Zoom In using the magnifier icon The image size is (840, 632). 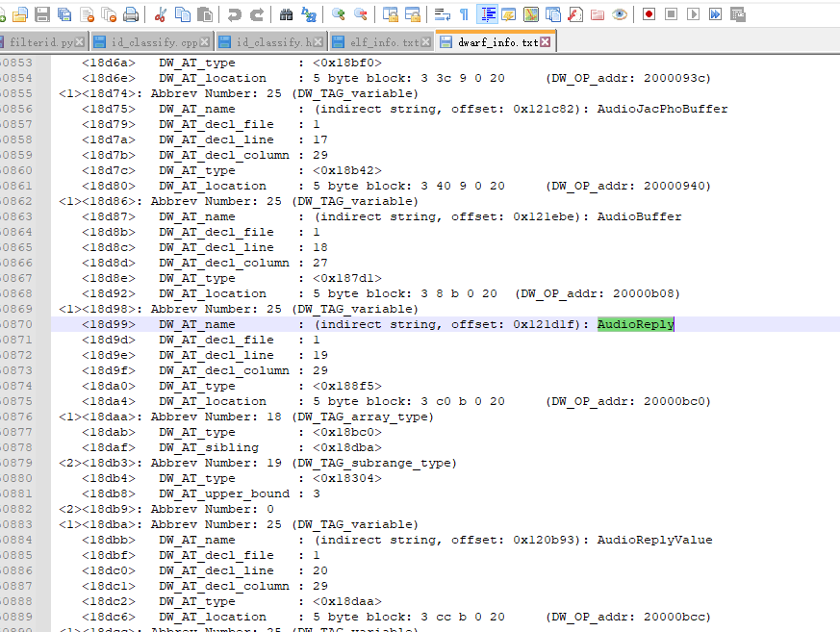point(338,13)
